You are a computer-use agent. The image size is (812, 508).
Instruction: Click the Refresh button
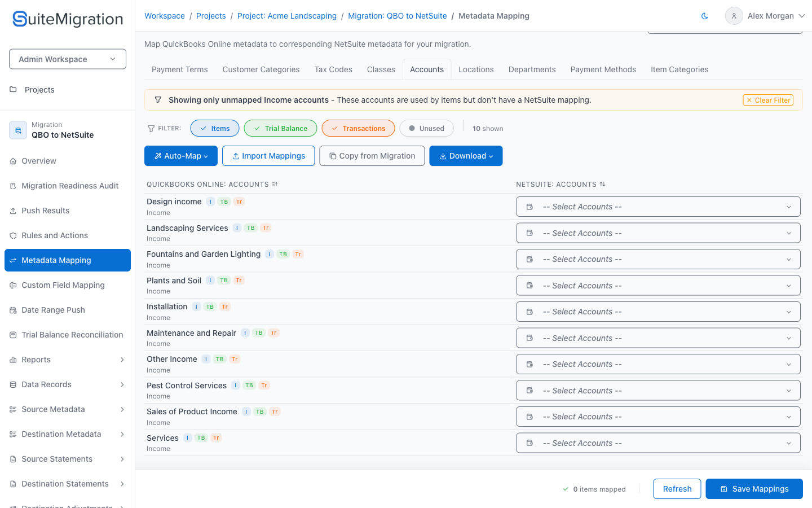(x=677, y=489)
